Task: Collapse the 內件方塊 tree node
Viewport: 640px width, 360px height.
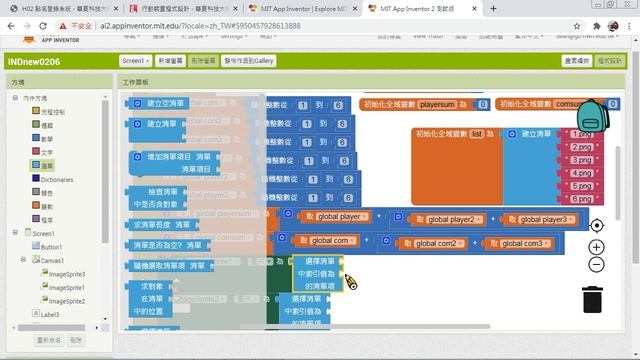Action: point(15,98)
